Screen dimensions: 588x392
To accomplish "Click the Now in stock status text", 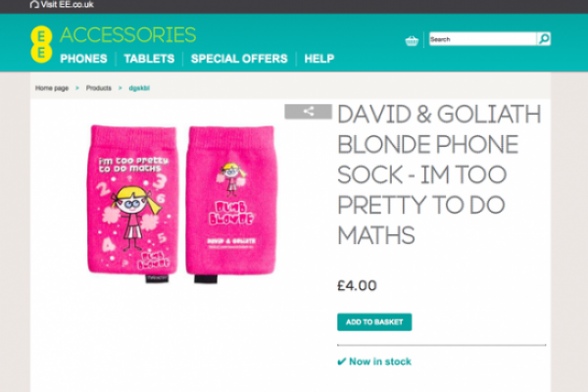I will click(380, 362).
